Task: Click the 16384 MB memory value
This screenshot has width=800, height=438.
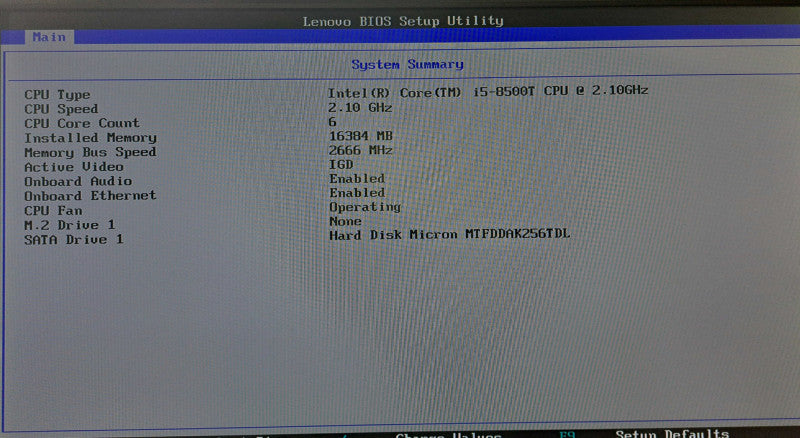Action: (x=361, y=136)
